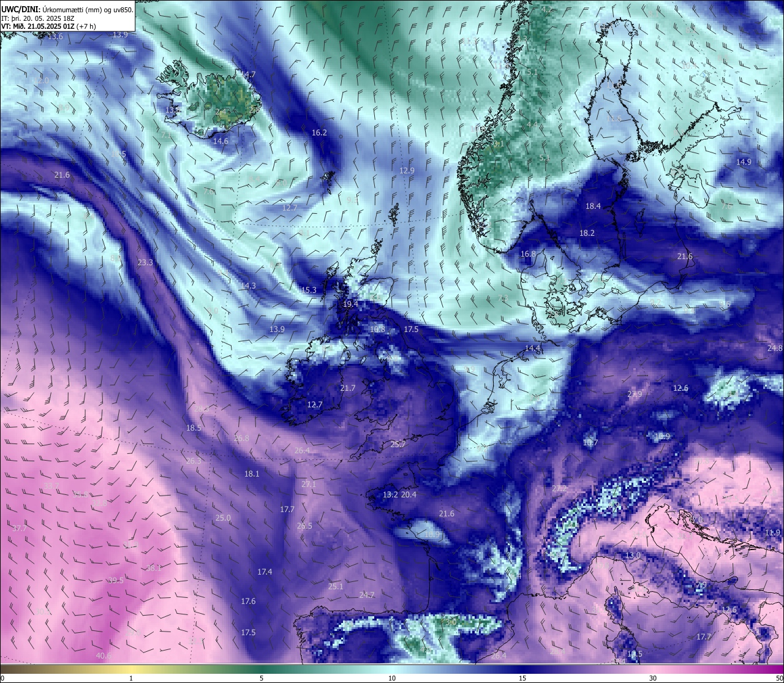Click the 23.3 value in the western Atlantic

pyautogui.click(x=145, y=262)
